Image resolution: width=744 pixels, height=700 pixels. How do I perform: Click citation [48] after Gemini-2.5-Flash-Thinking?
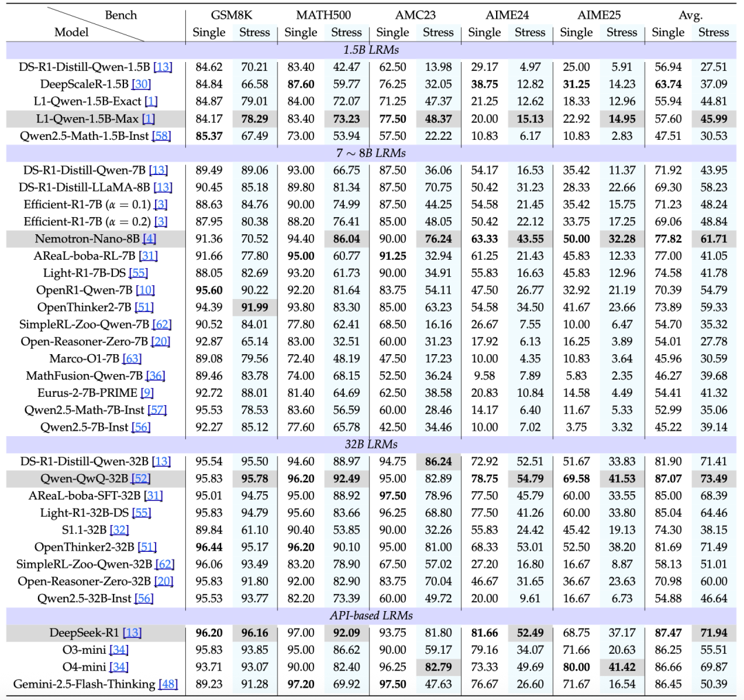(168, 684)
